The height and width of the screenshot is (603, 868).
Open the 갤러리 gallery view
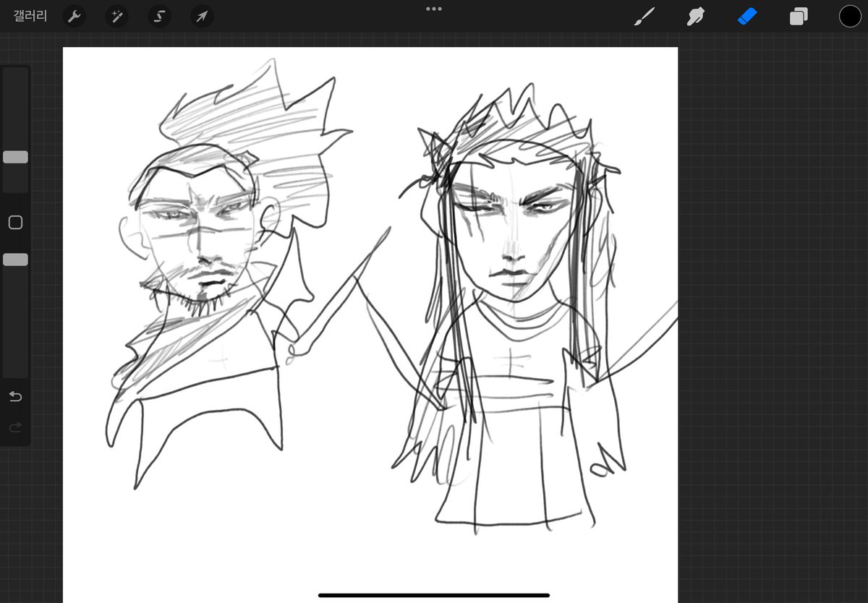(30, 16)
